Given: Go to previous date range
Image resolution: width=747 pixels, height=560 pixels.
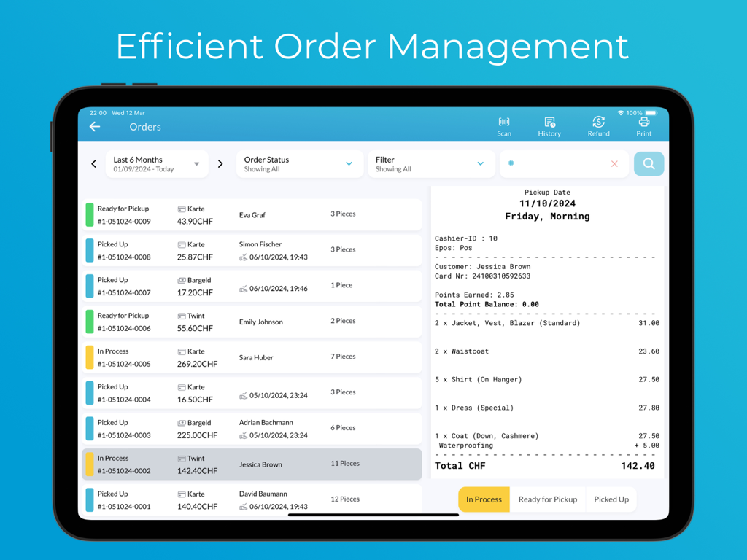Looking at the screenshot, I should pos(94,164).
